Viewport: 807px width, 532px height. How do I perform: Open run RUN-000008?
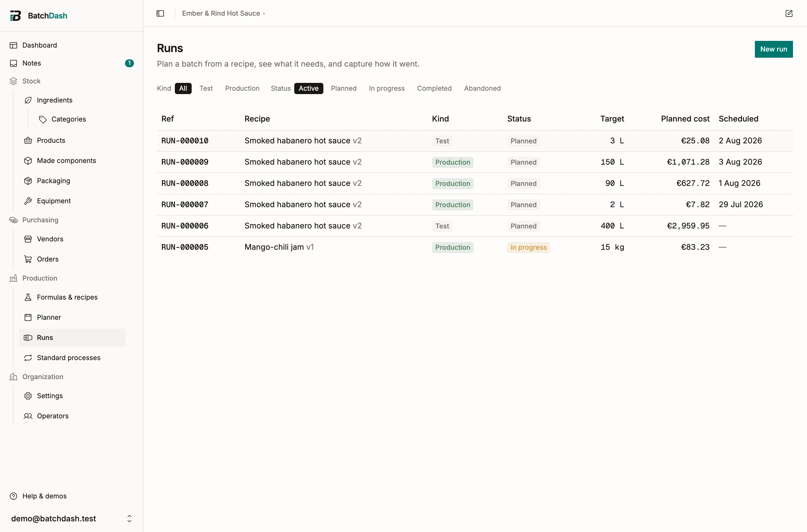coord(185,183)
